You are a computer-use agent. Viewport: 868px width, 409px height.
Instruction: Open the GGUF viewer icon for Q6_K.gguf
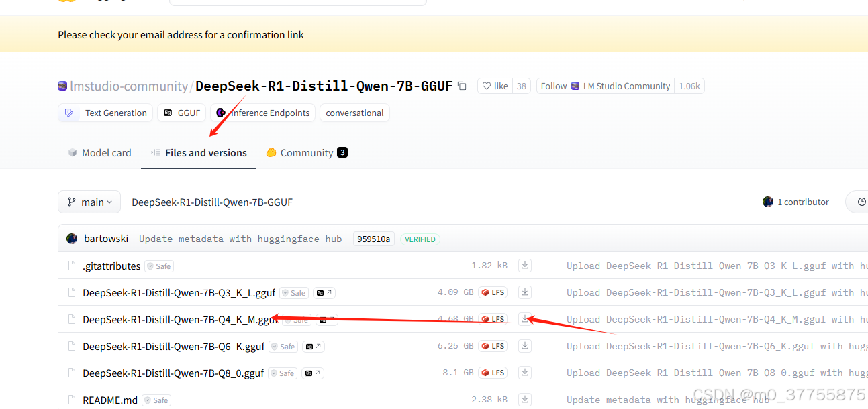314,347
